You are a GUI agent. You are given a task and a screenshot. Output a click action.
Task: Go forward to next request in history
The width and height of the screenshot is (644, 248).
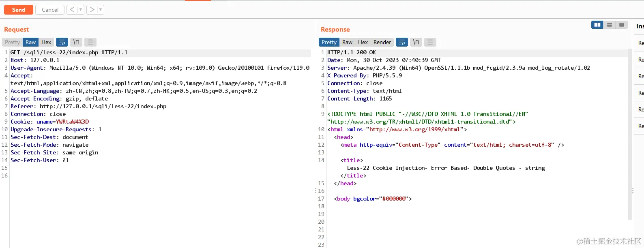click(x=92, y=10)
